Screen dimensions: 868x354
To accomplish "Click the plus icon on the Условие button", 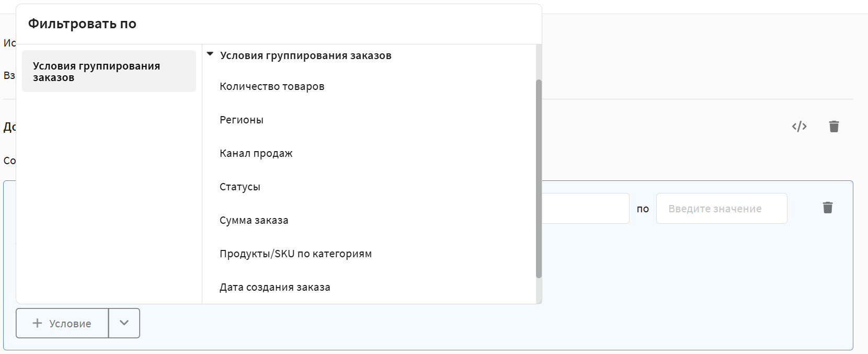I will coord(37,323).
